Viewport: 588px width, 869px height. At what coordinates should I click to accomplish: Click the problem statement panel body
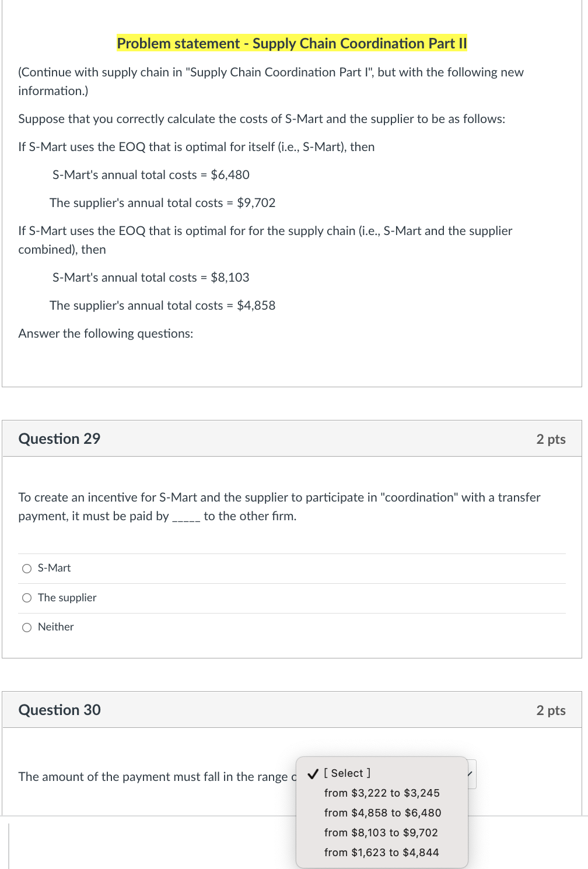[271, 204]
